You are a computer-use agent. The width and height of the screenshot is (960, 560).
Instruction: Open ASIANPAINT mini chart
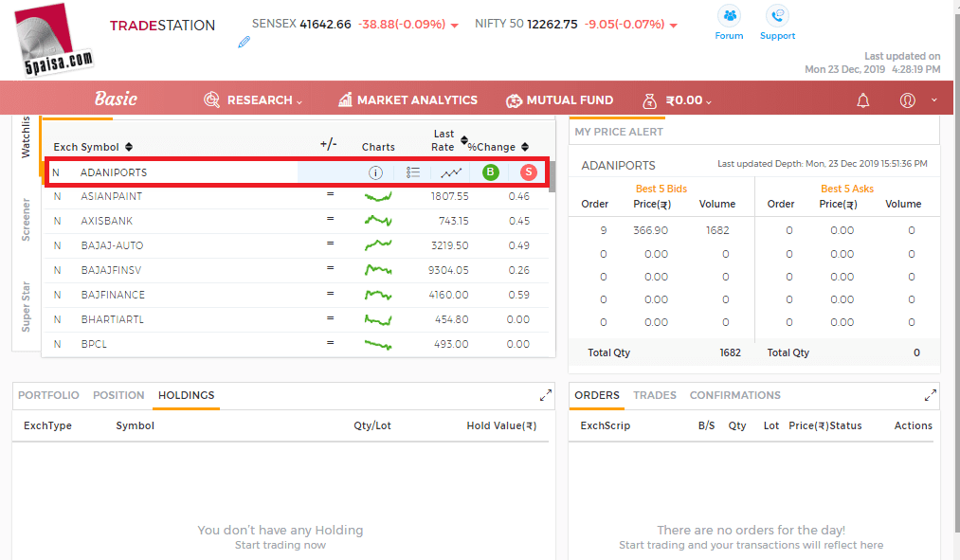(x=378, y=196)
